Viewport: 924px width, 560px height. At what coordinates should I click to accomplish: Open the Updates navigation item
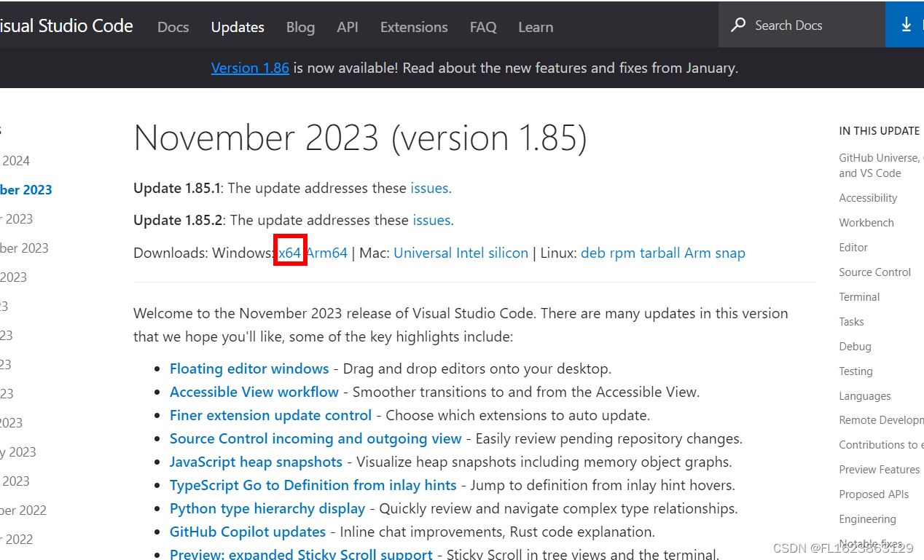coord(238,27)
